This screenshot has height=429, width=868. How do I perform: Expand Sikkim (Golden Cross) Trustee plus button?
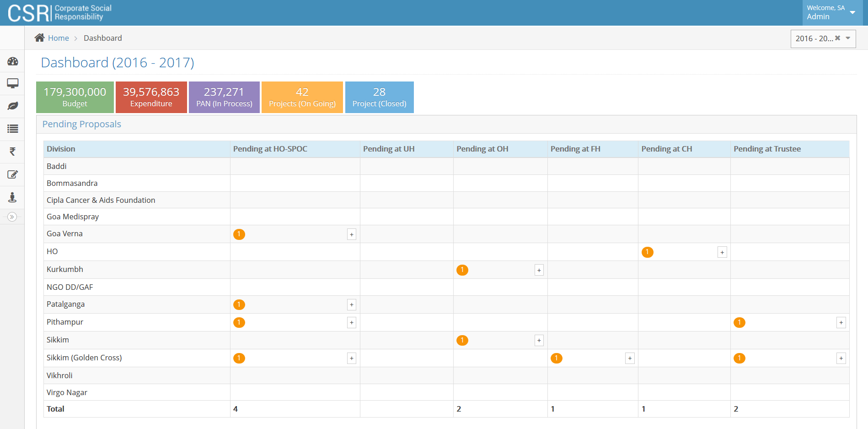[841, 358]
